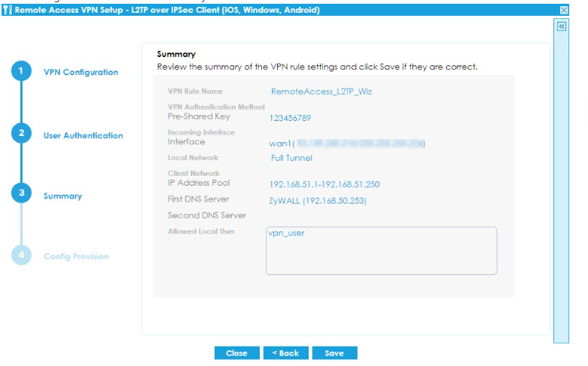Click the RemoteAccess_L2TP_Wiz rule name value
The width and height of the screenshot is (588, 366).
(x=321, y=92)
